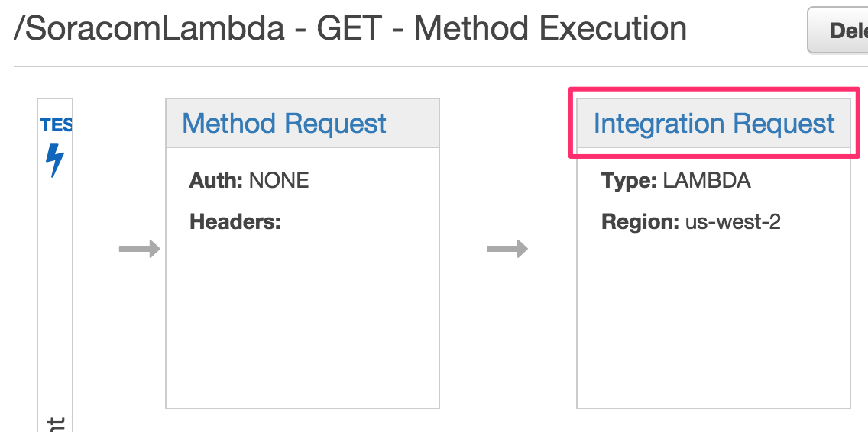Open the Method Request settings

tap(284, 124)
